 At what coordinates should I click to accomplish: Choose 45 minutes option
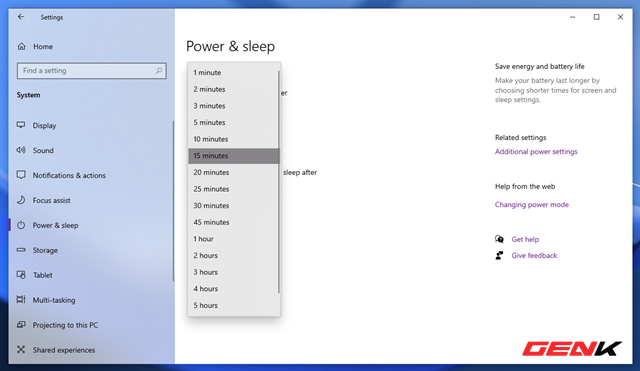pos(233,222)
